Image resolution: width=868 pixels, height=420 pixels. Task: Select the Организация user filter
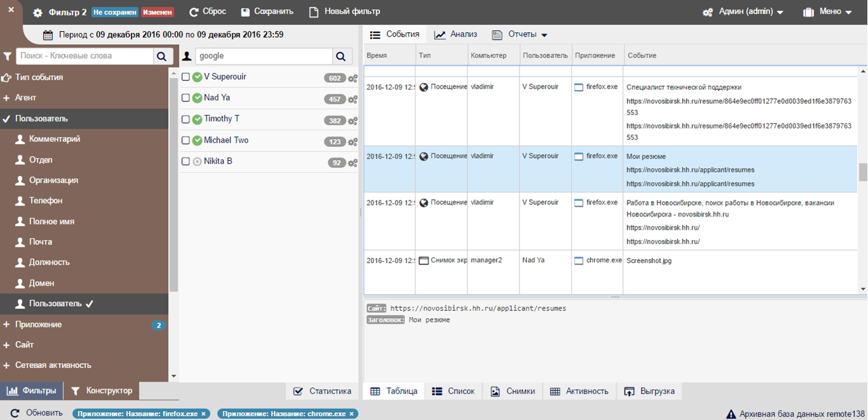[84, 180]
